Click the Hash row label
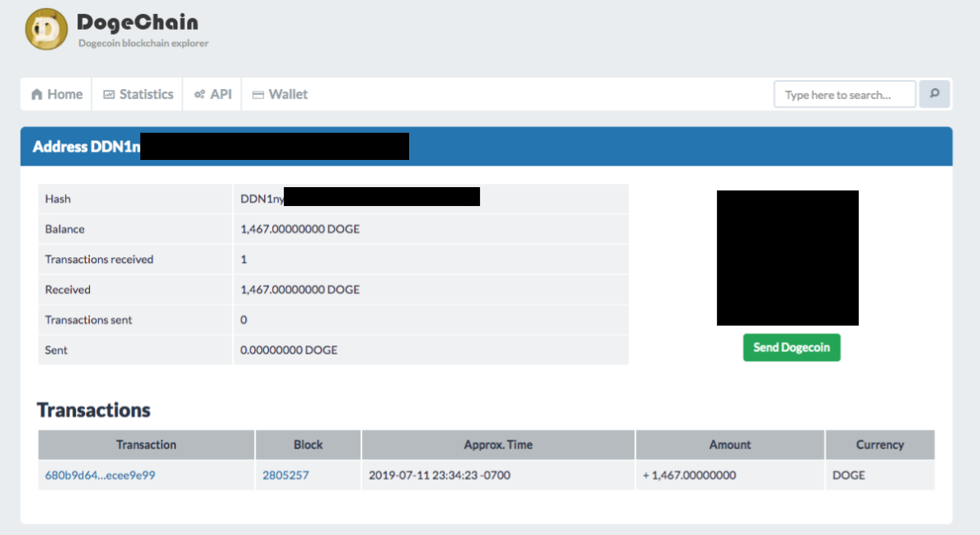 (x=58, y=199)
